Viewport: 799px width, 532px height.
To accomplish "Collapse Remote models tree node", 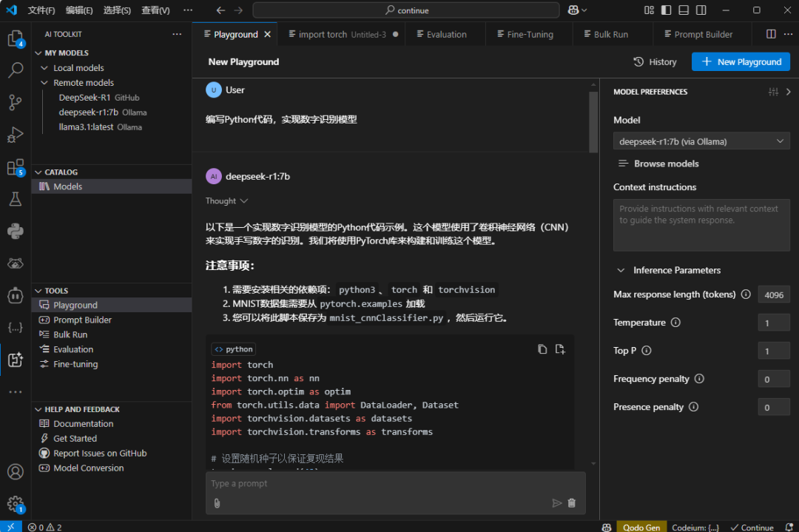I will tap(44, 83).
